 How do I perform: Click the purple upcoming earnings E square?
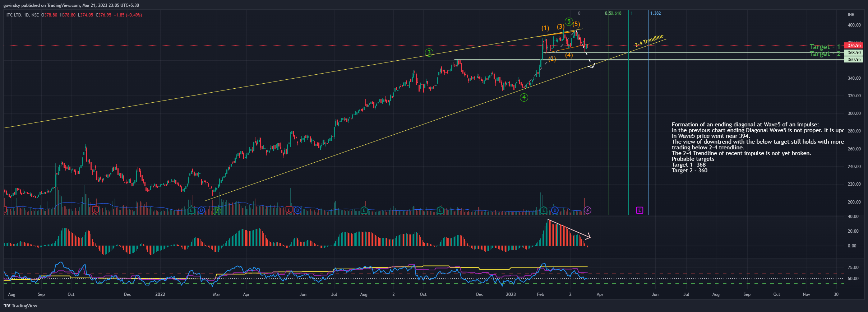640,210
